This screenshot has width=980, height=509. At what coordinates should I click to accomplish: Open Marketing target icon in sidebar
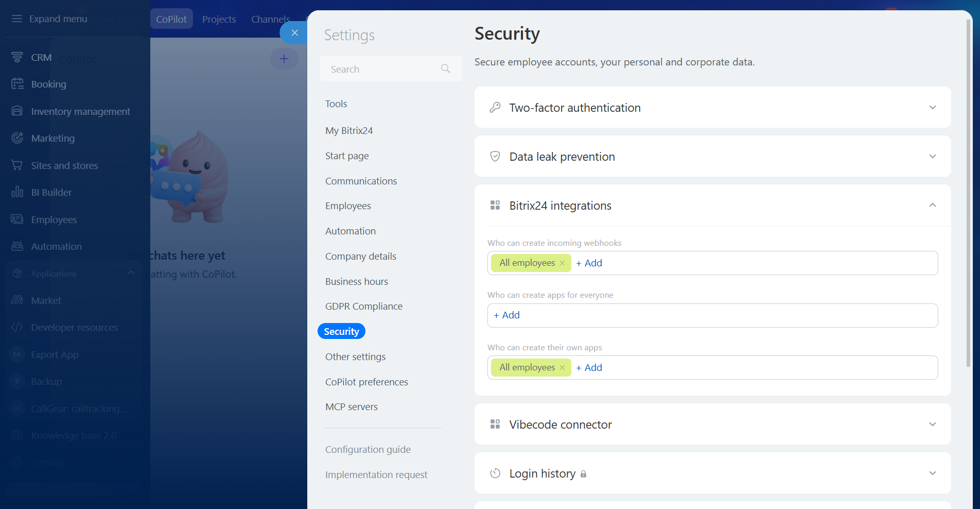17,138
